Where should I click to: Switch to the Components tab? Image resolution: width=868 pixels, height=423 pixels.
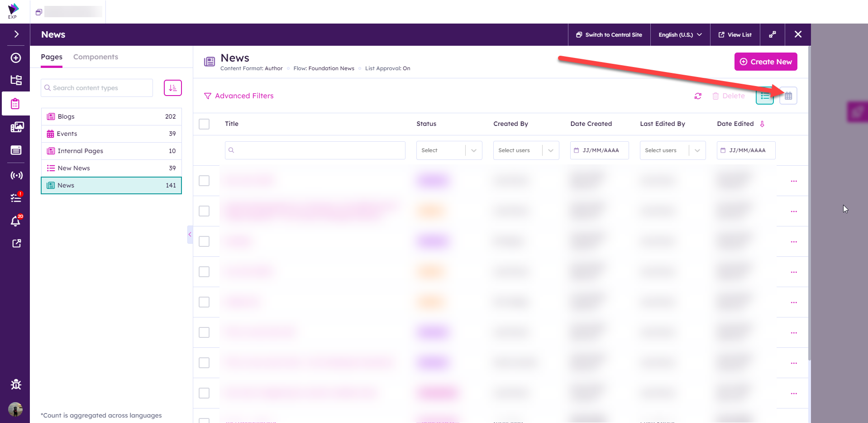[x=95, y=57]
